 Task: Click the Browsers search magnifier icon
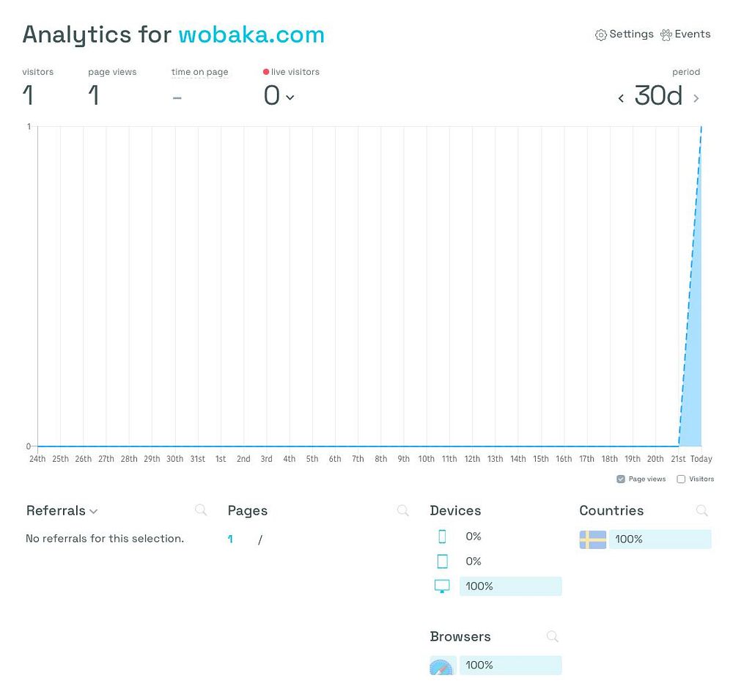point(552,636)
